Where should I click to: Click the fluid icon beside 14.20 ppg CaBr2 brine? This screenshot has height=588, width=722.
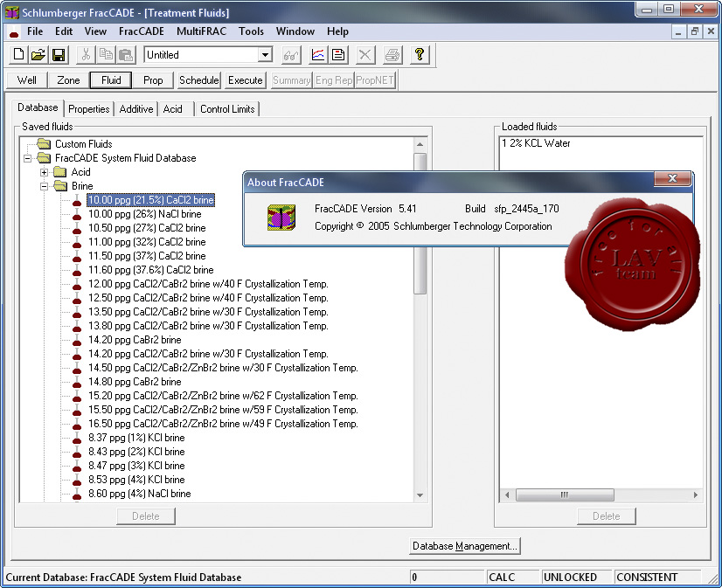coord(77,340)
